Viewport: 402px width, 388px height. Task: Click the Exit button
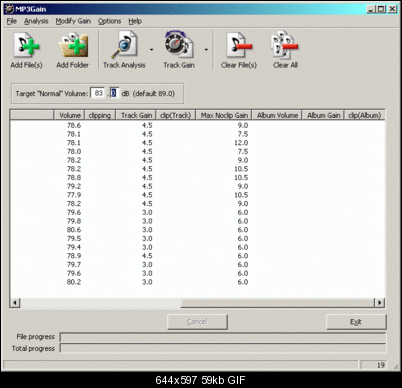[356, 322]
